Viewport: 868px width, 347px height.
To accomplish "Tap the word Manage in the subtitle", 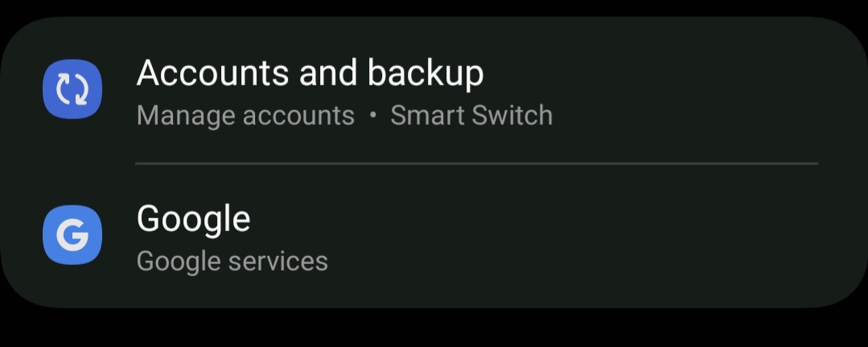I will [185, 116].
